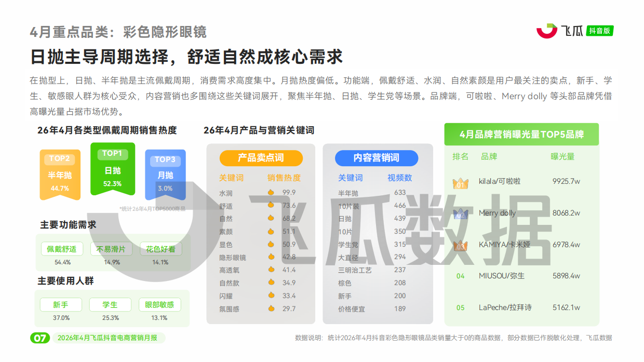This screenshot has width=644, height=362.
Task: Click the orange 产品卖点词 pill
Action: [261, 158]
